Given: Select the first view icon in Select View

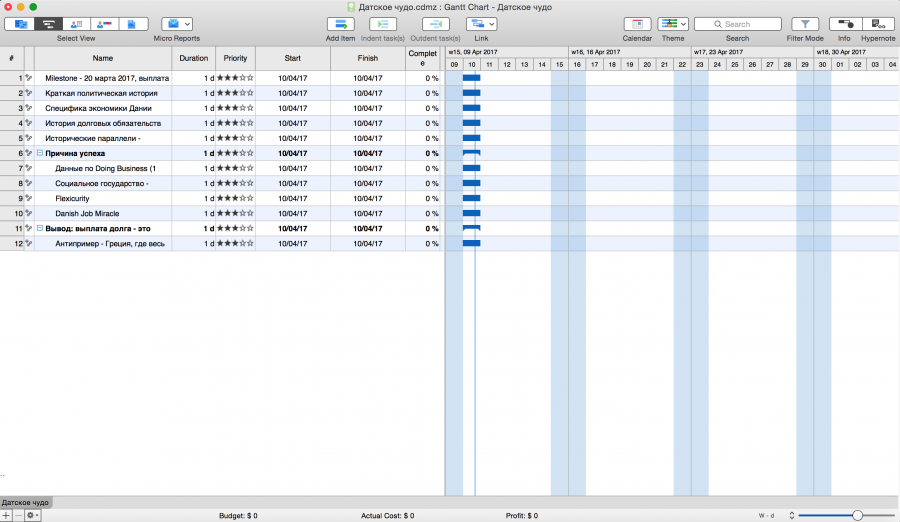Looking at the screenshot, I should (20, 24).
